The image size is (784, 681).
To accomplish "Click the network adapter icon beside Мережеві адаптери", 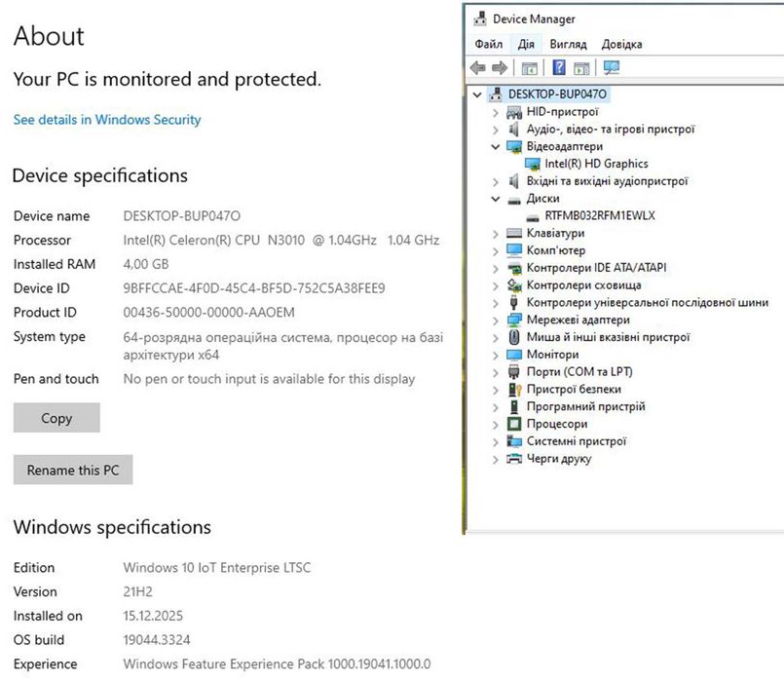I will [514, 320].
